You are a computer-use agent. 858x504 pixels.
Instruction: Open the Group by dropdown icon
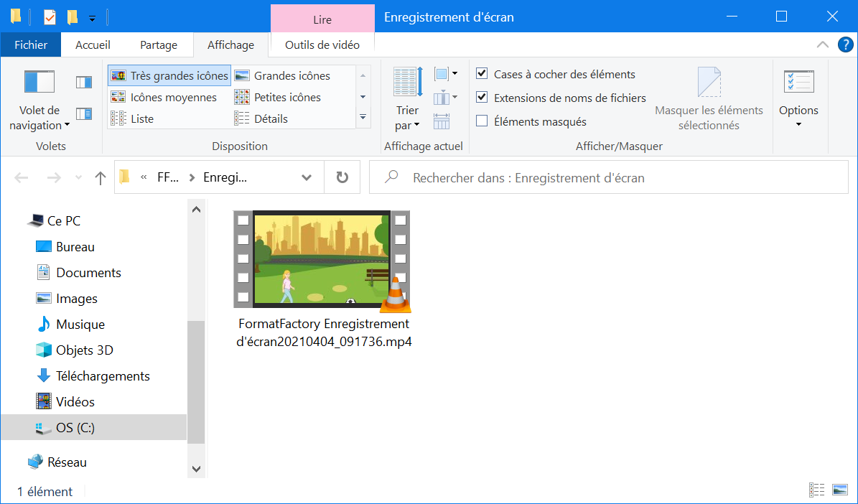[446, 73]
